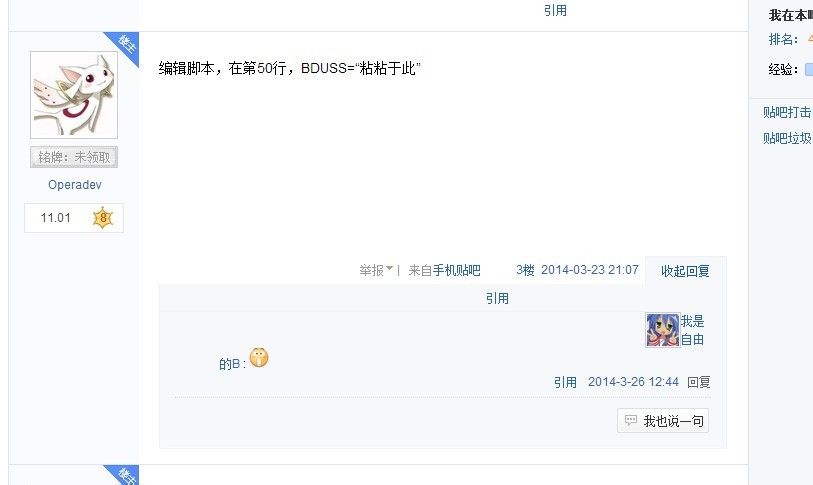Open the 贴吧打击 sidebar link
The height and width of the screenshot is (485, 813).
[x=787, y=113]
